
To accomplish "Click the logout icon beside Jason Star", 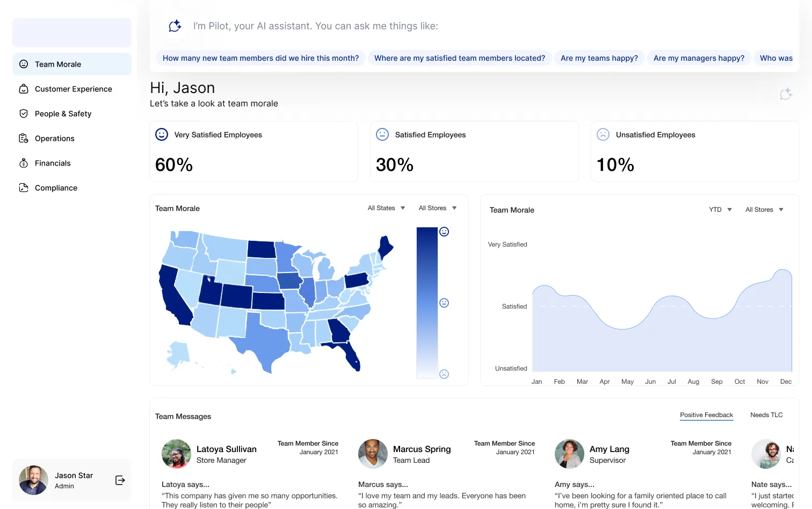I will coord(120,480).
